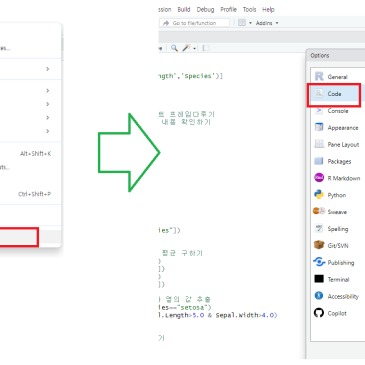Open Python options
Image resolution: width=365 pixels, height=365 pixels.
pos(337,195)
